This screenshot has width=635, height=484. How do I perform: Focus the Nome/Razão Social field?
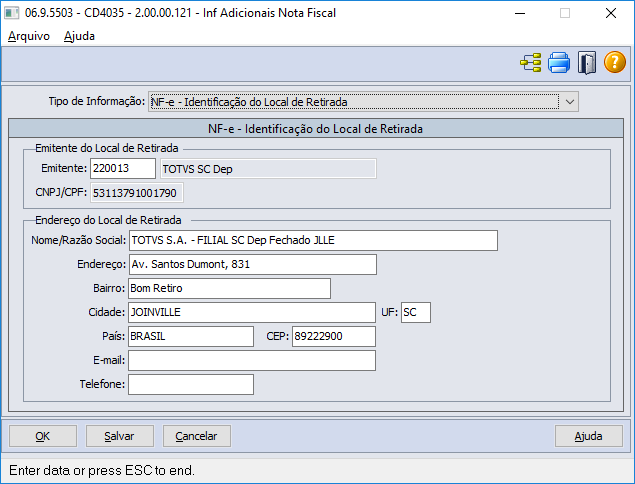coord(313,241)
